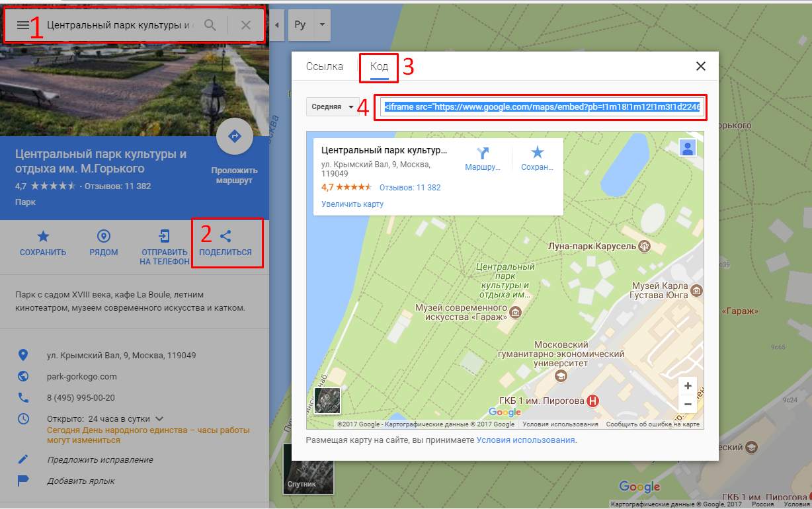Collapse the side panel arrow

coord(277,25)
